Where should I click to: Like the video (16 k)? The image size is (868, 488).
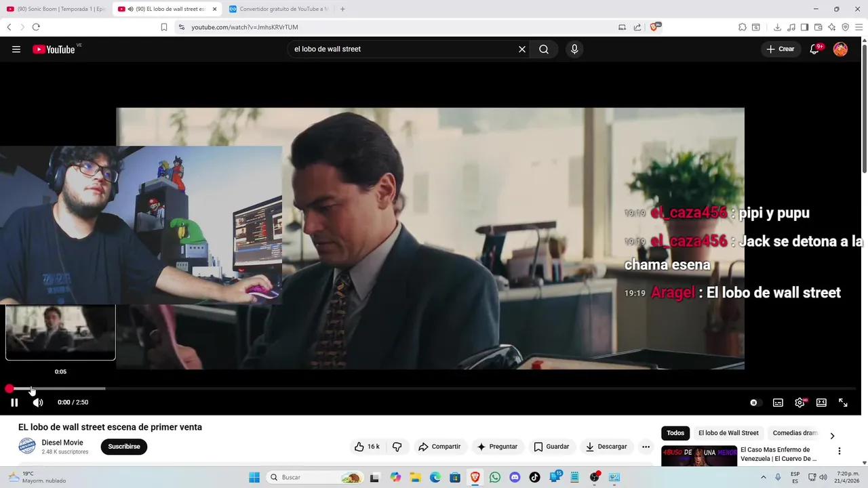[367, 447]
